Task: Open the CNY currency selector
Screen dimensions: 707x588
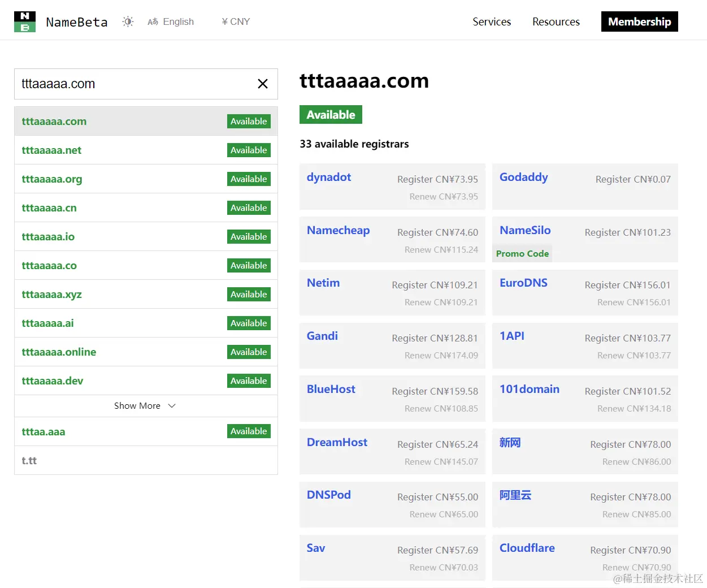Action: click(236, 21)
